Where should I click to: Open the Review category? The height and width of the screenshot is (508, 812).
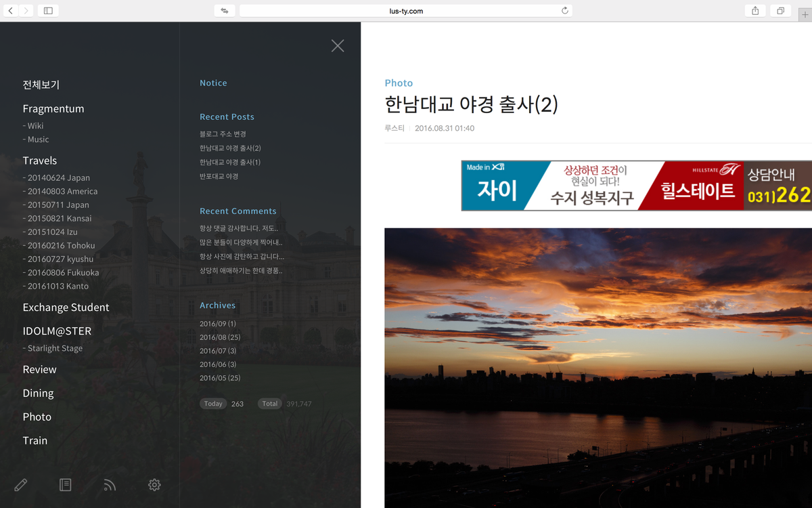pos(40,370)
